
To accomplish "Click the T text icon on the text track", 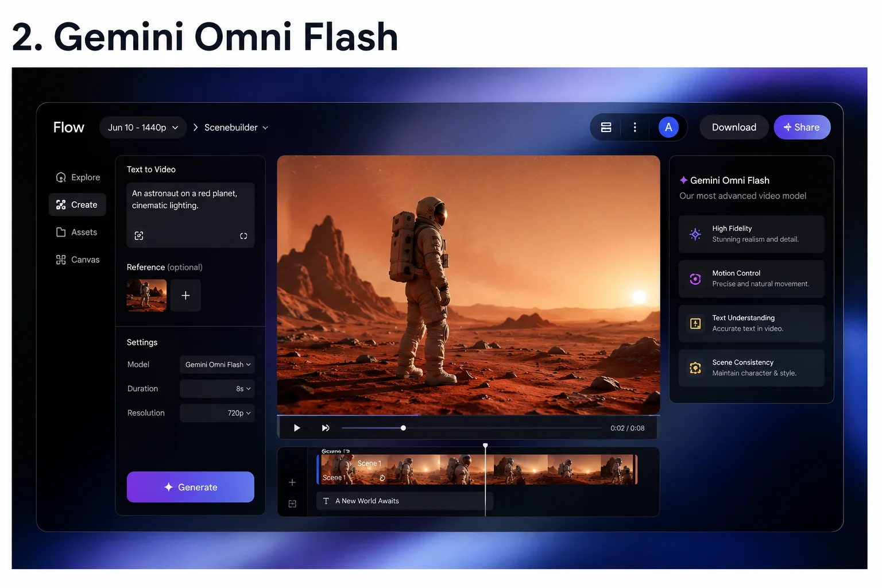I will pos(326,501).
